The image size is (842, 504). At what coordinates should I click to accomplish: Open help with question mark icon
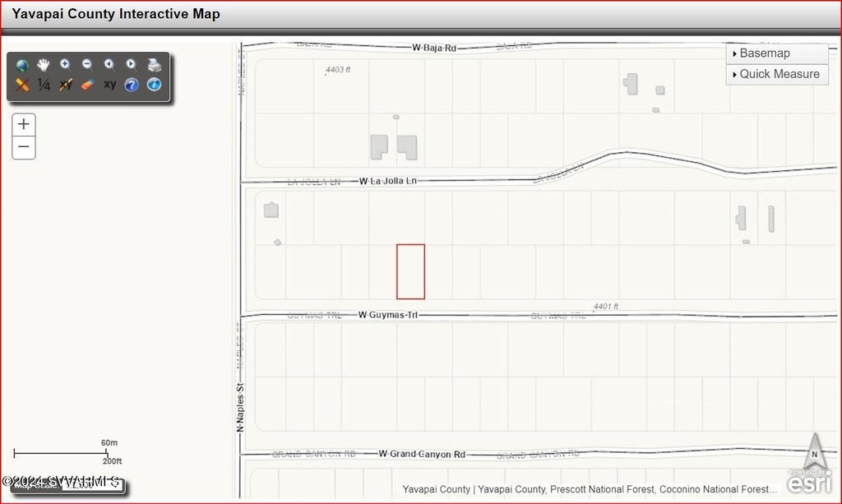click(x=132, y=85)
